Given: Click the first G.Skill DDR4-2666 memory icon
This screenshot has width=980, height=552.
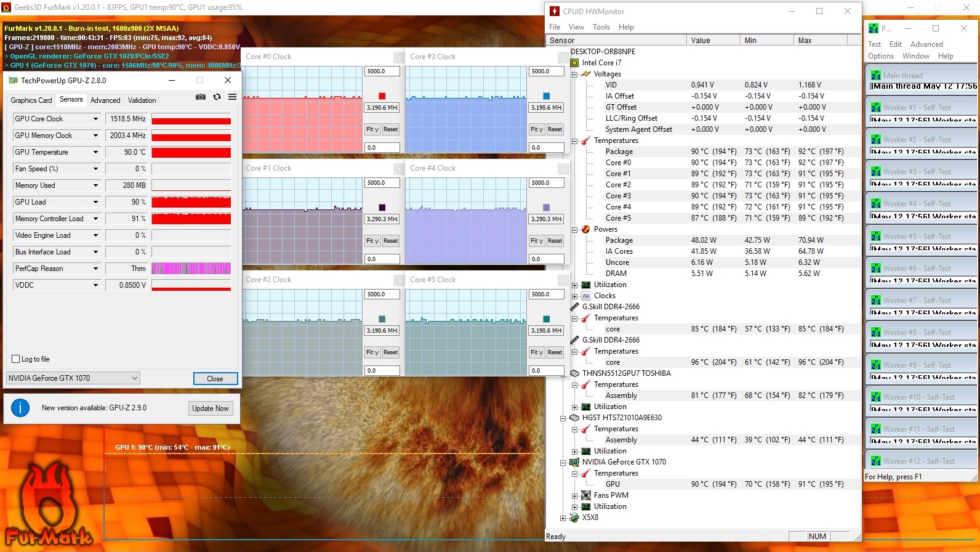Looking at the screenshot, I should click(574, 307).
